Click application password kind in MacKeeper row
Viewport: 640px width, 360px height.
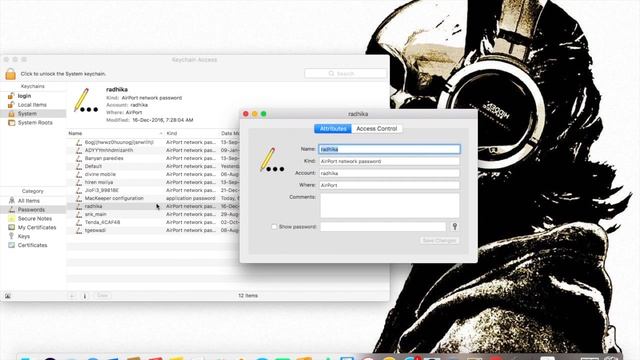(x=190, y=198)
